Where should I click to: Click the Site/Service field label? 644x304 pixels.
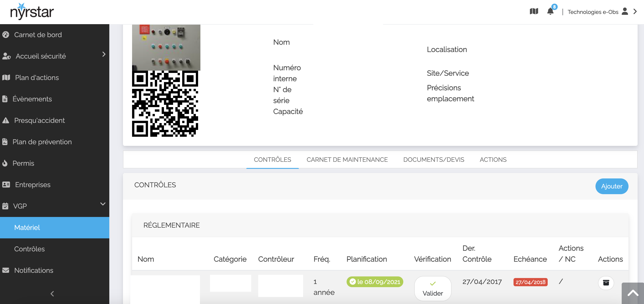(x=448, y=73)
